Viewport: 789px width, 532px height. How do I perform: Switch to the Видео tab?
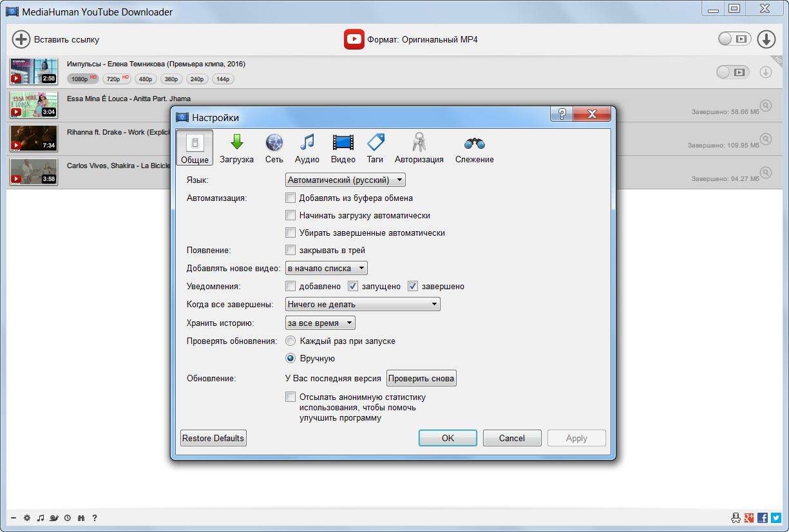pos(343,148)
